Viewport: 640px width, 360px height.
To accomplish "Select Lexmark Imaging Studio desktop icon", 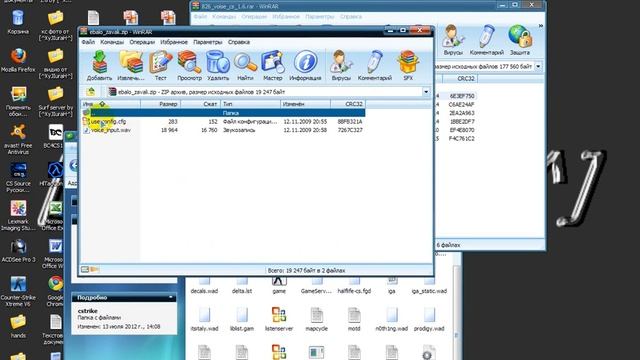I will click(18, 216).
